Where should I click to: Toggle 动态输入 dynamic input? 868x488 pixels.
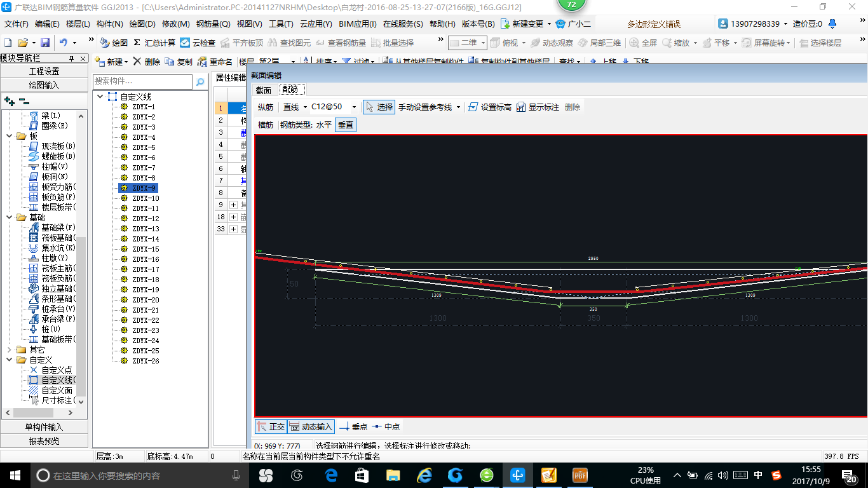point(311,426)
